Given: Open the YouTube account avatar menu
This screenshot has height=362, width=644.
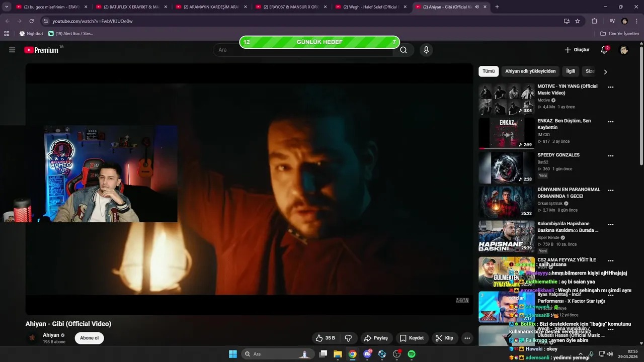Looking at the screenshot, I should (x=624, y=50).
